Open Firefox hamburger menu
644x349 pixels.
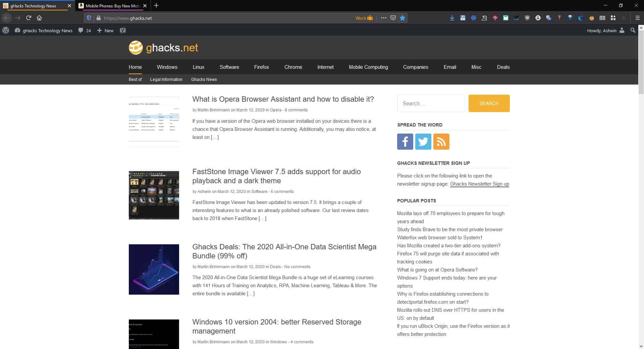coord(638,18)
